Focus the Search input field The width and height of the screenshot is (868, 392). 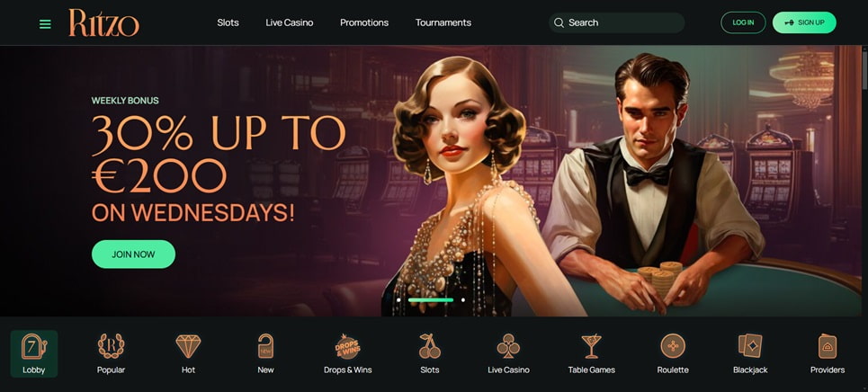[x=617, y=22]
